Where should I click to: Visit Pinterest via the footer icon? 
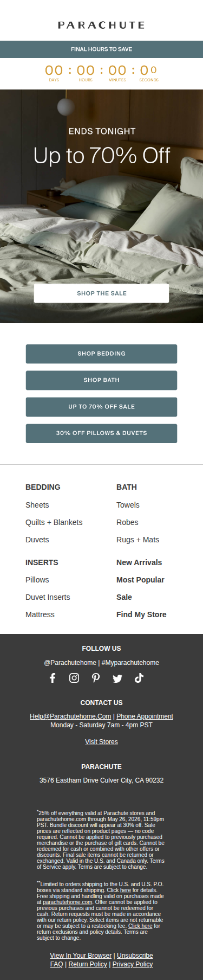(x=96, y=678)
